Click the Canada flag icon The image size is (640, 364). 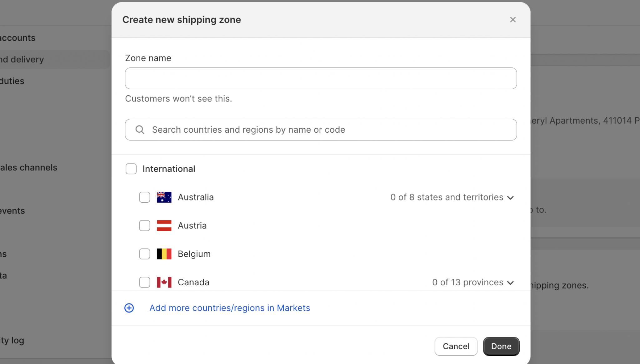164,282
